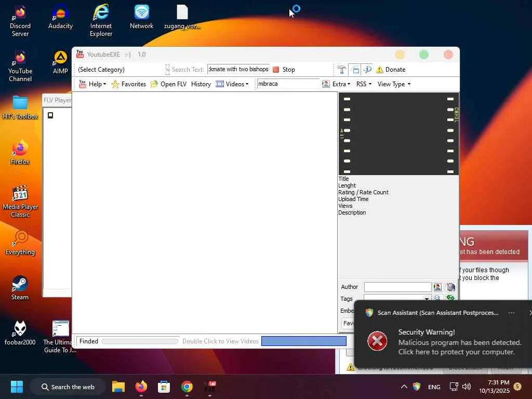Open the clock showing 7:31 PM

point(494,387)
